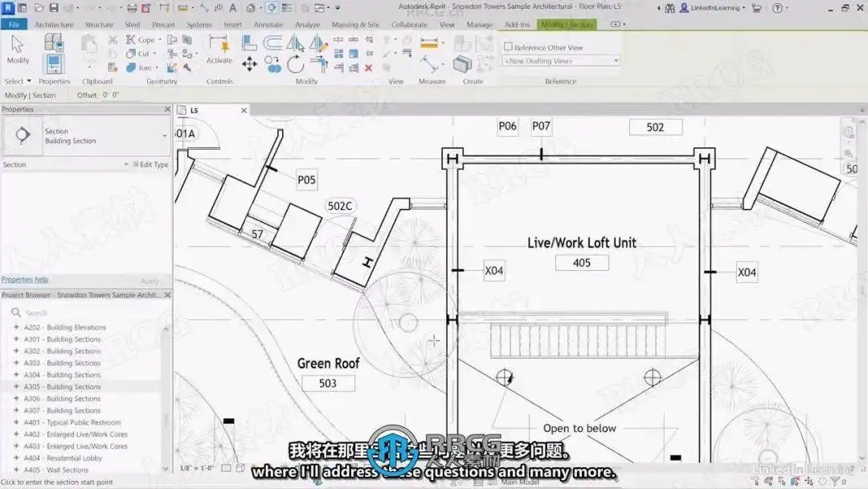This screenshot has width=868, height=489.
Task: Click the Rotate tool icon
Action: coord(295,65)
